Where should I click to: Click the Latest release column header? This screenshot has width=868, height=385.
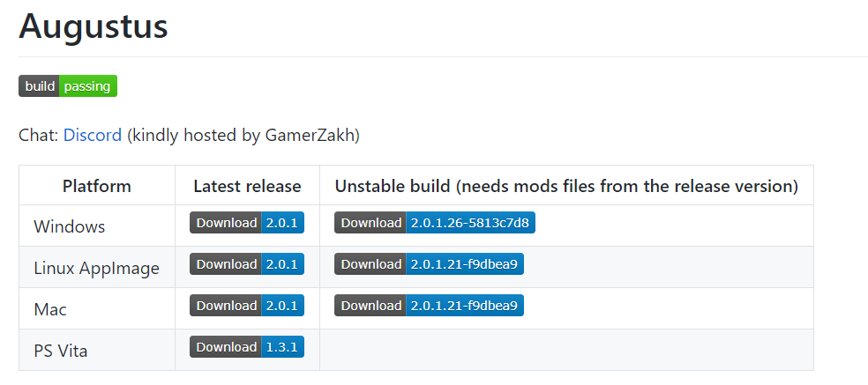point(247,186)
